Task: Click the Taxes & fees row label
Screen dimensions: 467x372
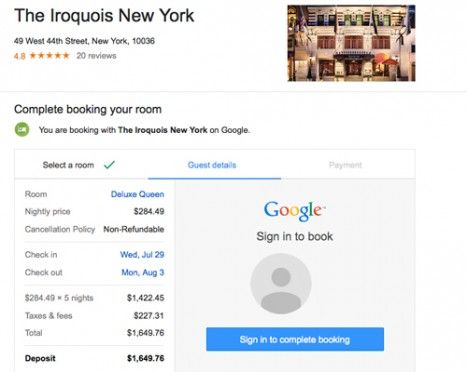Action: tap(49, 315)
